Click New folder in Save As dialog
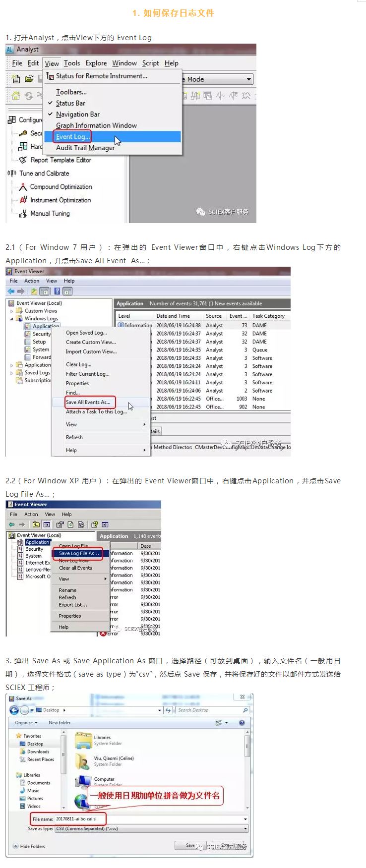Screen dimensions: 366x868 click(x=60, y=723)
